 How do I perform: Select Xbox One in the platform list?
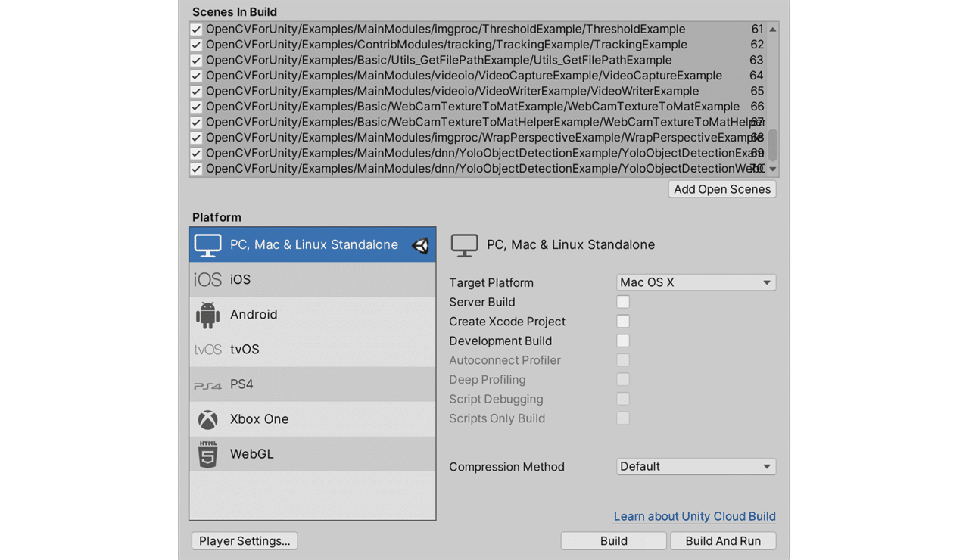click(x=313, y=419)
